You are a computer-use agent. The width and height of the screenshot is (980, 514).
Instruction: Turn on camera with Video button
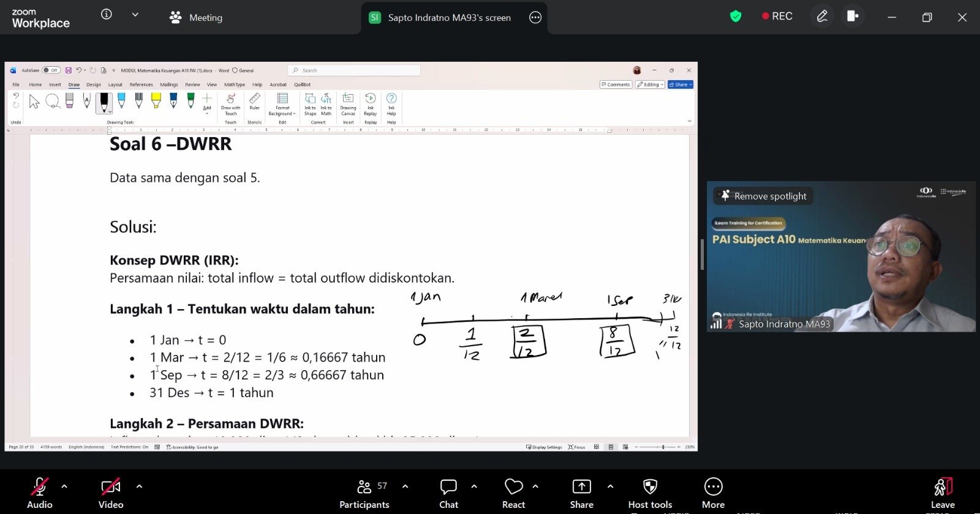[x=111, y=493]
